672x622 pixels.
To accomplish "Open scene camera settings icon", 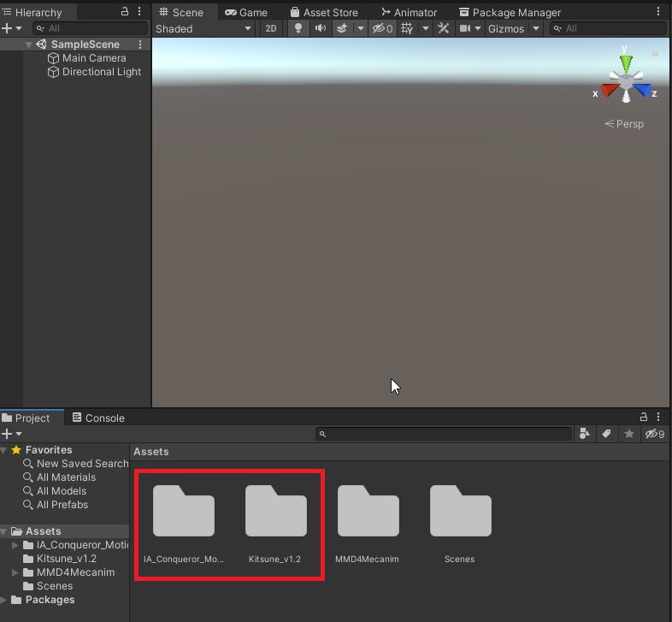I will (465, 28).
